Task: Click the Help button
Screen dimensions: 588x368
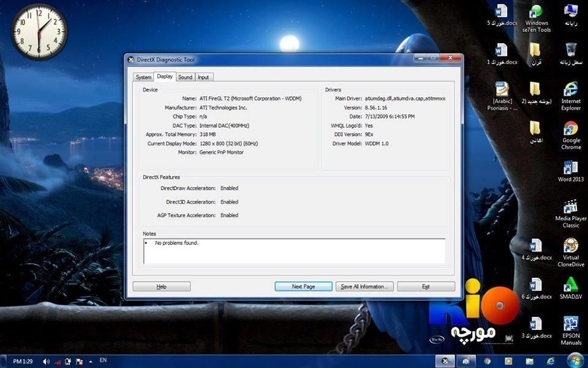Action: point(162,286)
